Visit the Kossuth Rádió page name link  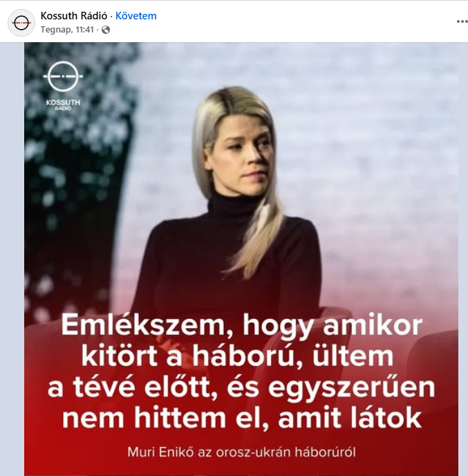74,16
